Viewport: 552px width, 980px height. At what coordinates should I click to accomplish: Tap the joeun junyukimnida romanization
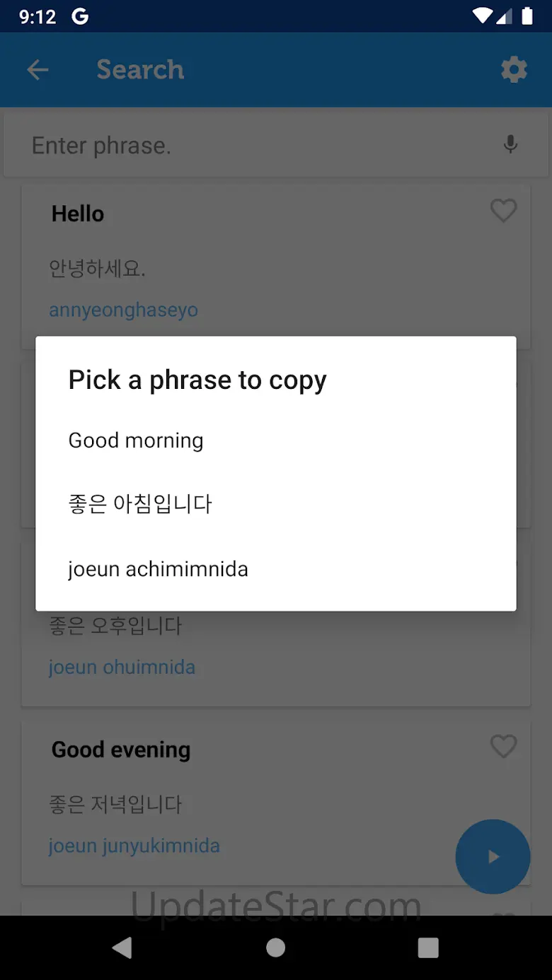134,846
